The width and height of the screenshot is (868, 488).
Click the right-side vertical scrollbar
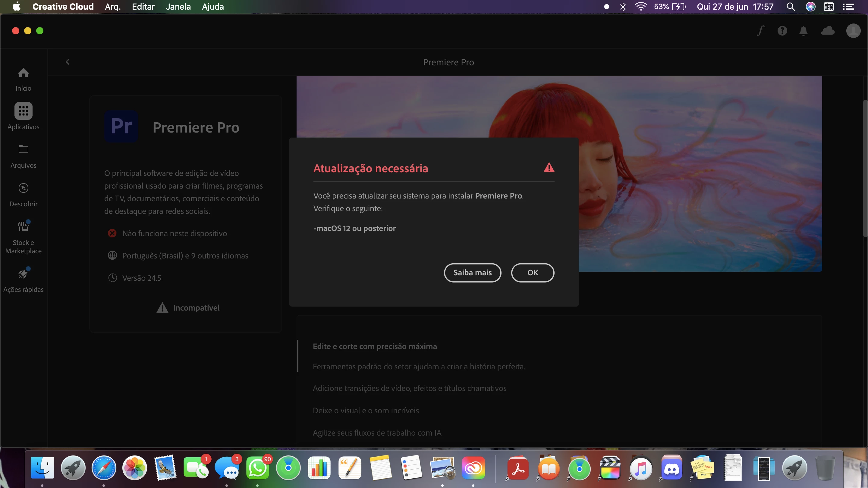865,168
